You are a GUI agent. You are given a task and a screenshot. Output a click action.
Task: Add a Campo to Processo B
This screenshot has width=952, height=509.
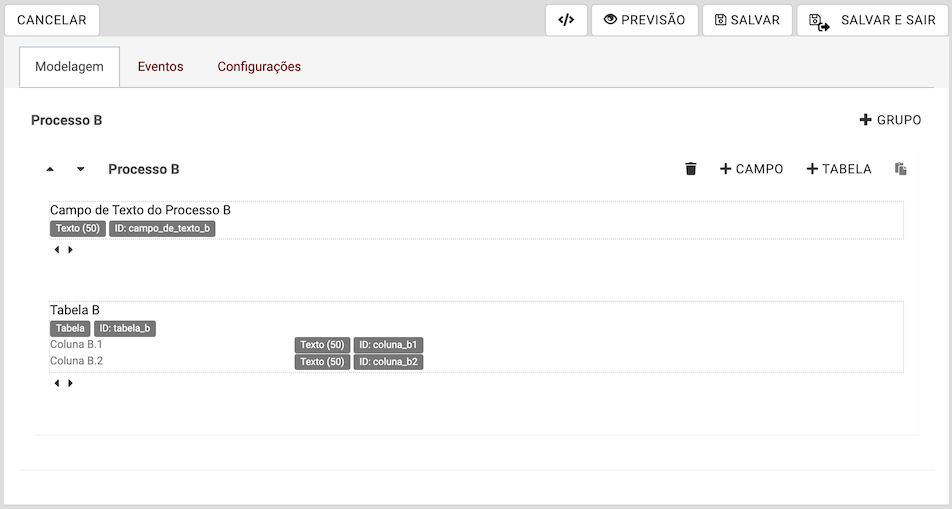tap(751, 169)
